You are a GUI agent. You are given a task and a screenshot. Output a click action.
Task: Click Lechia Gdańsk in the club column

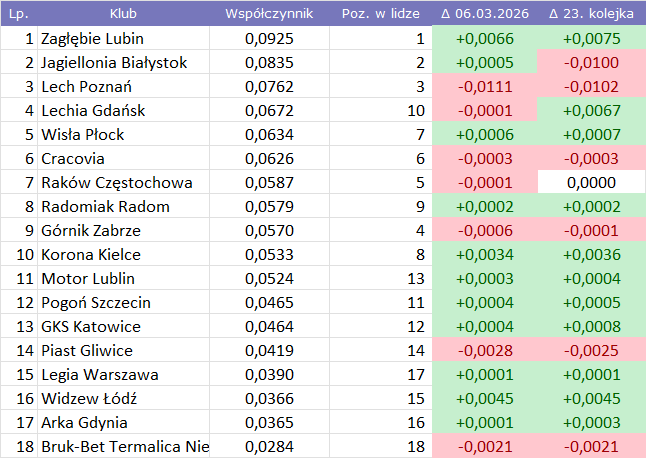(92, 111)
